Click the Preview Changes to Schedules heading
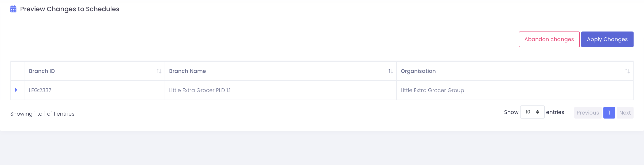 [70, 9]
